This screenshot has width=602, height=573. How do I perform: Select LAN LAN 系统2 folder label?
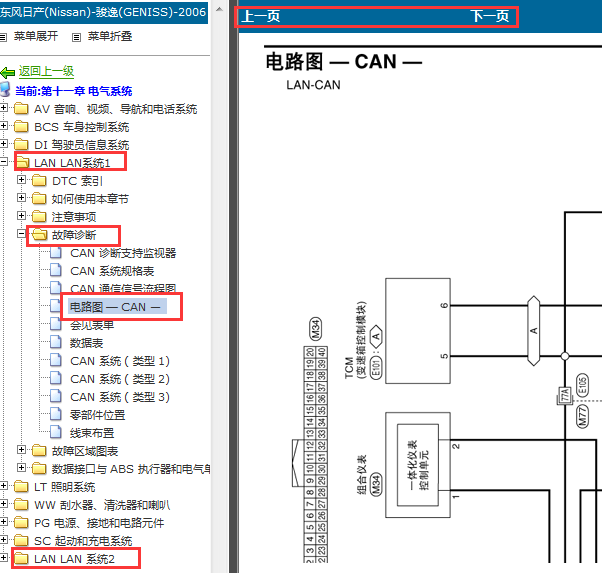click(74, 559)
